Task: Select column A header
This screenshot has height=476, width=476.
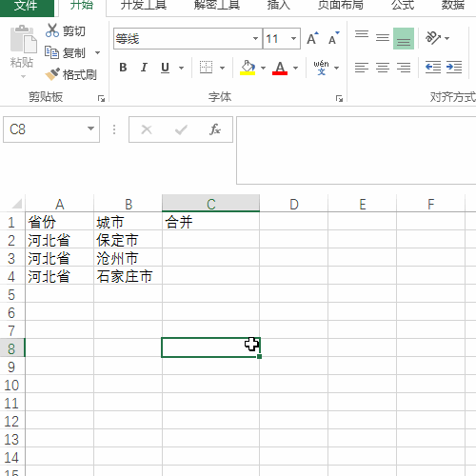Action: 60,204
